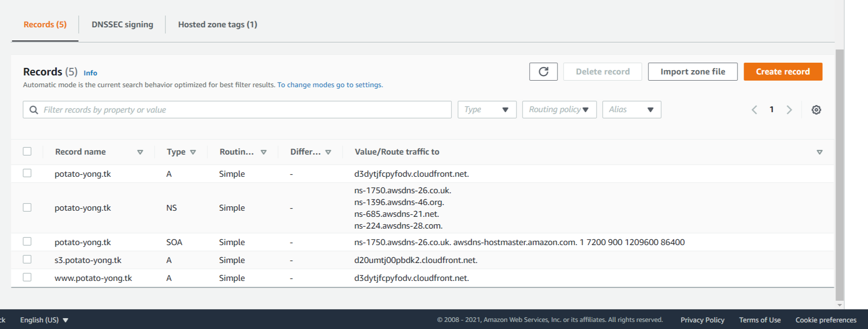Click the Create record button

coord(783,72)
